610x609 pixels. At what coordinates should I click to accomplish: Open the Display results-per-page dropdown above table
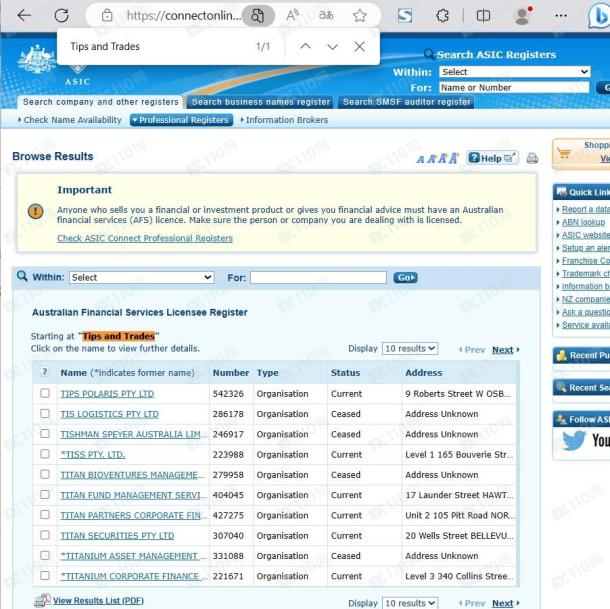[x=410, y=349]
